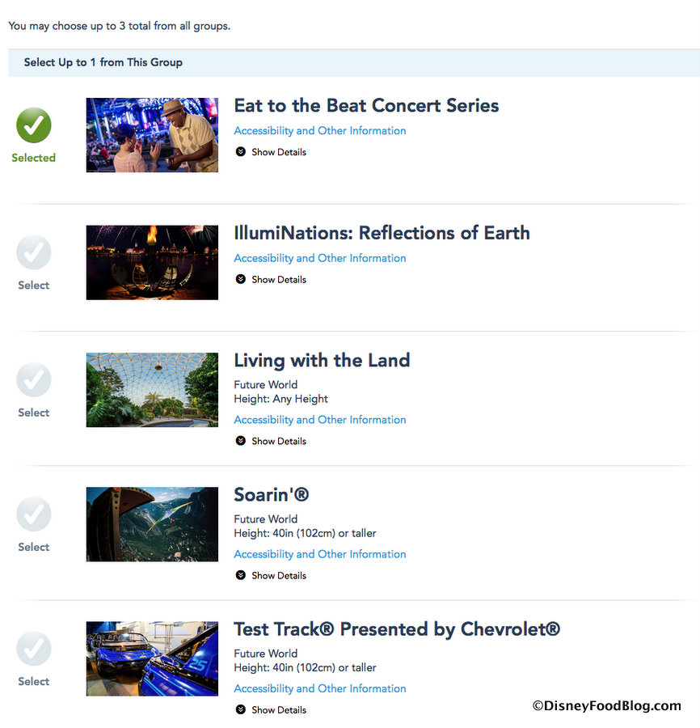Viewport: 700px width, 728px height.
Task: Click the Soarin' hang glider thumbnail
Action: pos(152,524)
